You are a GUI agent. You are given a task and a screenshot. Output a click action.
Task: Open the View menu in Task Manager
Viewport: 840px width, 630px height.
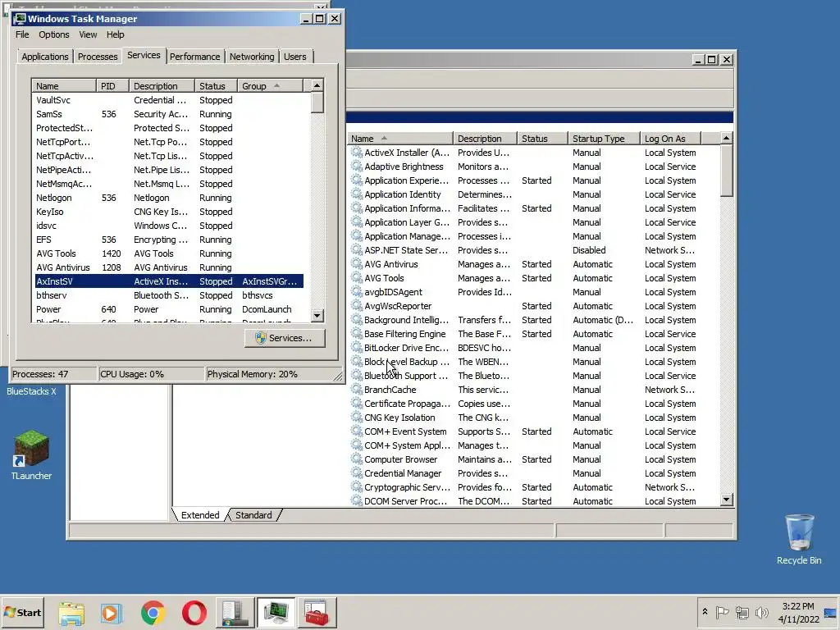tap(88, 34)
